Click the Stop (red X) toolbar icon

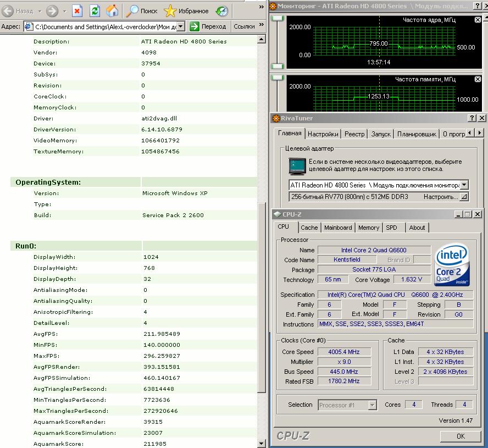coord(77,11)
